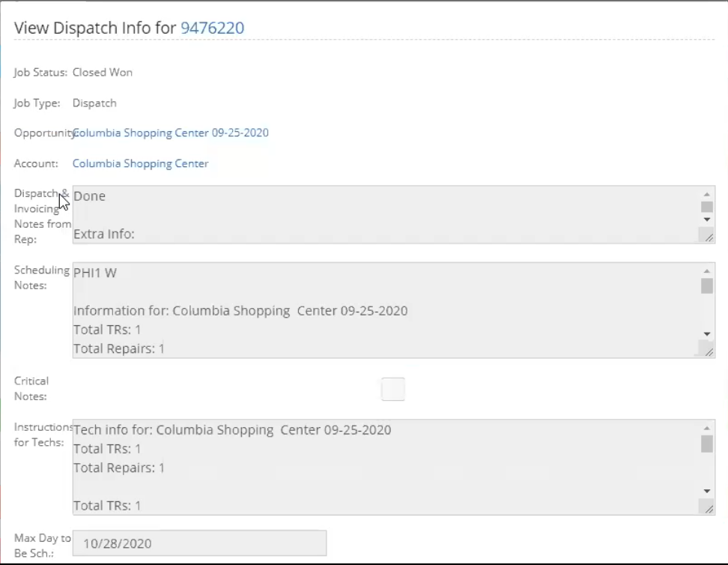Screen dimensions: 728x565
Task: Click scroll down arrow in Scheduling Notes box
Action: 706,333
